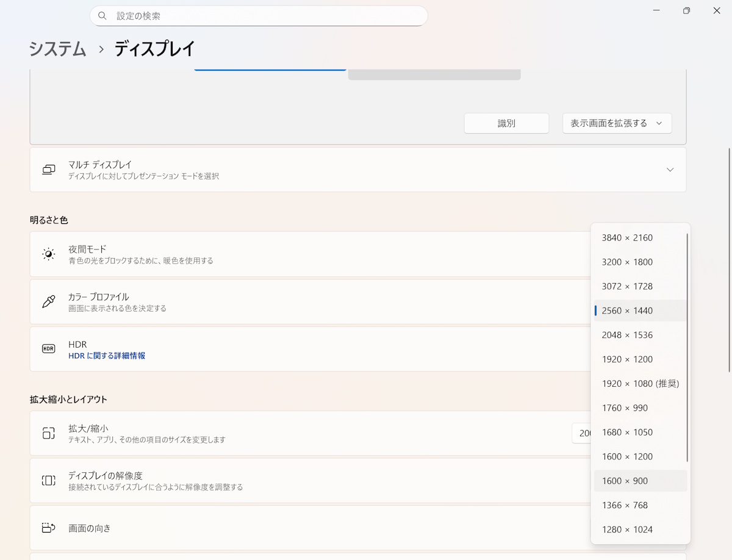Open the 表示画面を拡張する dropdown
The image size is (732, 560).
(617, 123)
